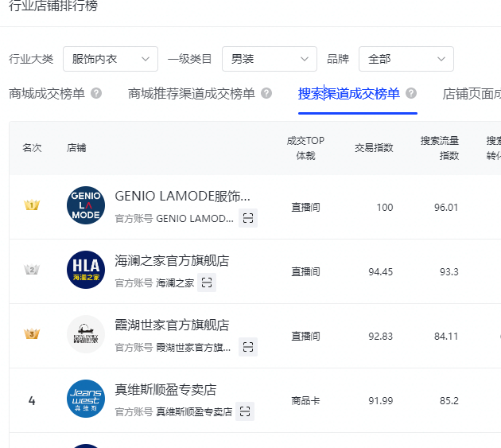This screenshot has width=501, height=448.
Task: Switch to 商城推荐渠道成交榜单 tab
Action: [192, 94]
